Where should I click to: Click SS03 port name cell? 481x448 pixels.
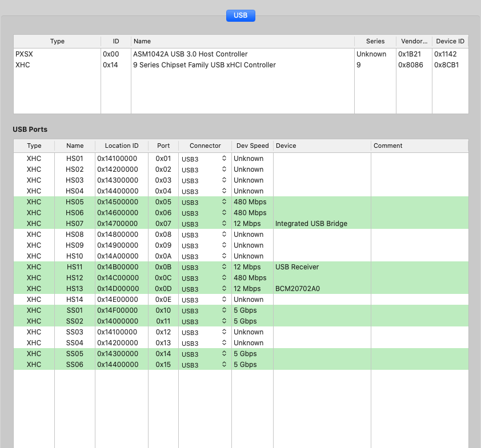(74, 332)
